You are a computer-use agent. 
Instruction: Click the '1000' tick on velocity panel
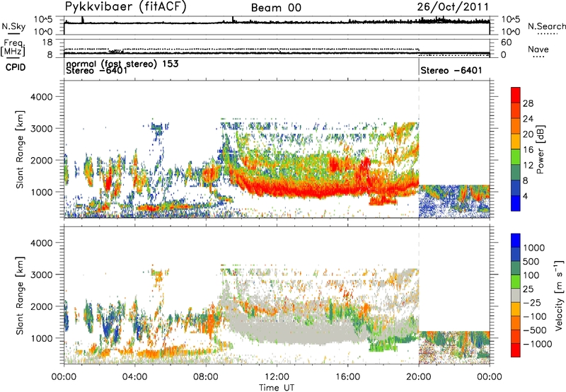[41, 338]
